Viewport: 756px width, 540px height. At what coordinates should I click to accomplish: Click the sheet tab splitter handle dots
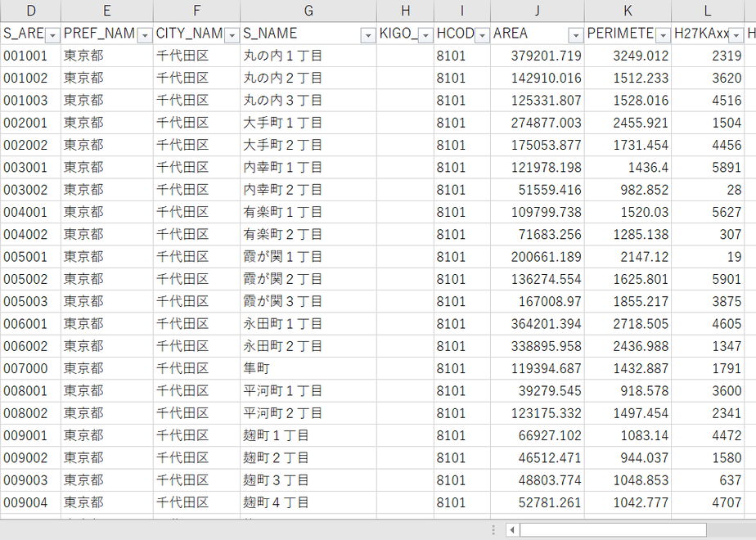[x=493, y=530]
